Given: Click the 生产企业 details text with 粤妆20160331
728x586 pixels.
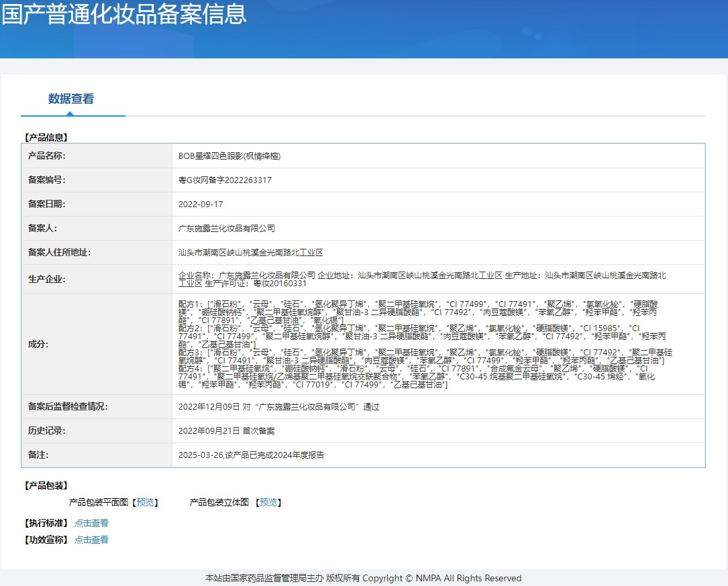Looking at the screenshot, I should click(x=422, y=280).
